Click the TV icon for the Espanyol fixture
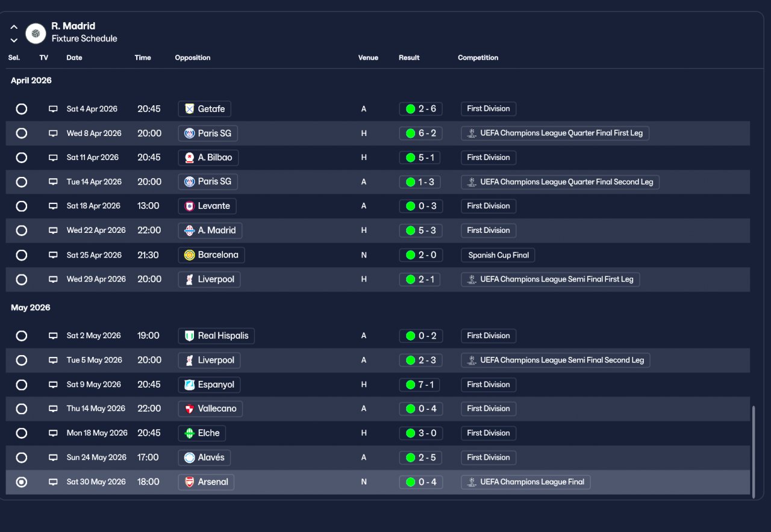The height and width of the screenshot is (532, 771). [x=53, y=385]
